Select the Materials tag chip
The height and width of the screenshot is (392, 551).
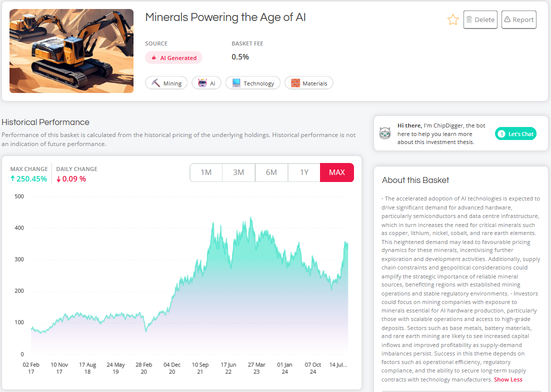coord(308,83)
